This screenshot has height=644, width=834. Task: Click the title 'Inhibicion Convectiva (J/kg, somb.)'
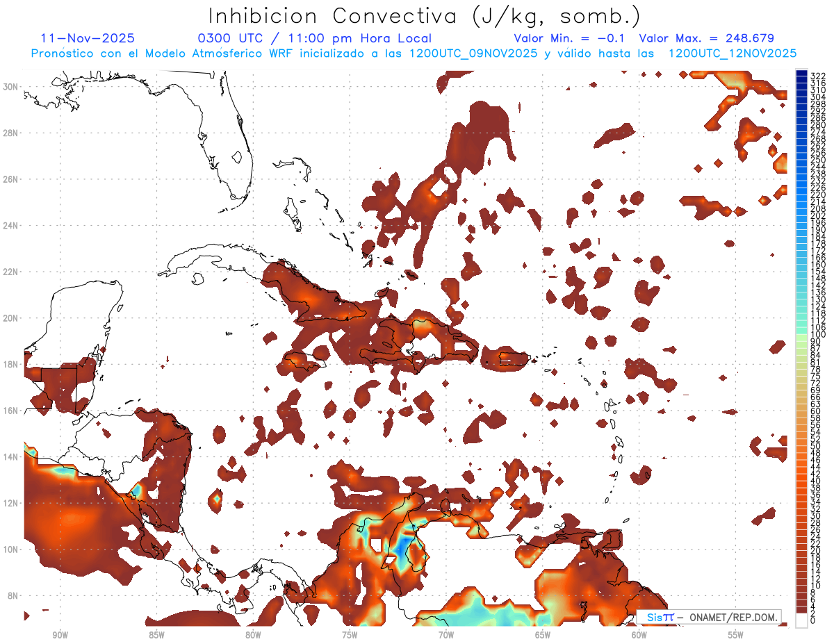pyautogui.click(x=424, y=16)
